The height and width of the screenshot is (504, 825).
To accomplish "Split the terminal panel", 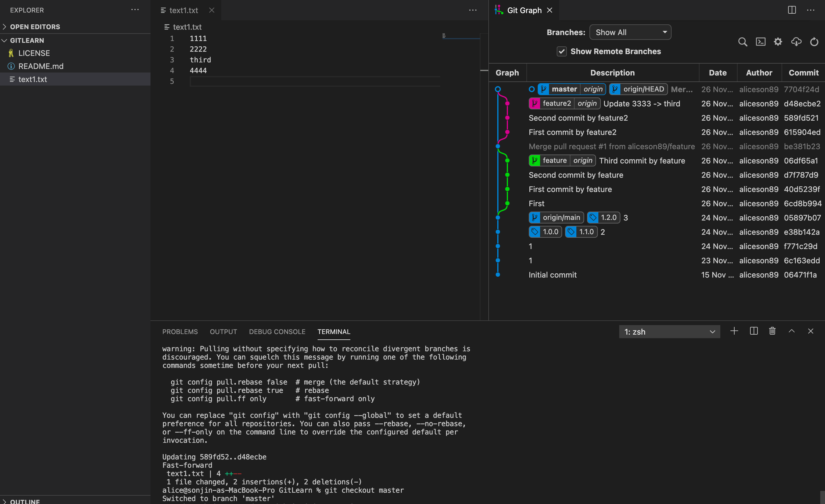I will pos(754,331).
